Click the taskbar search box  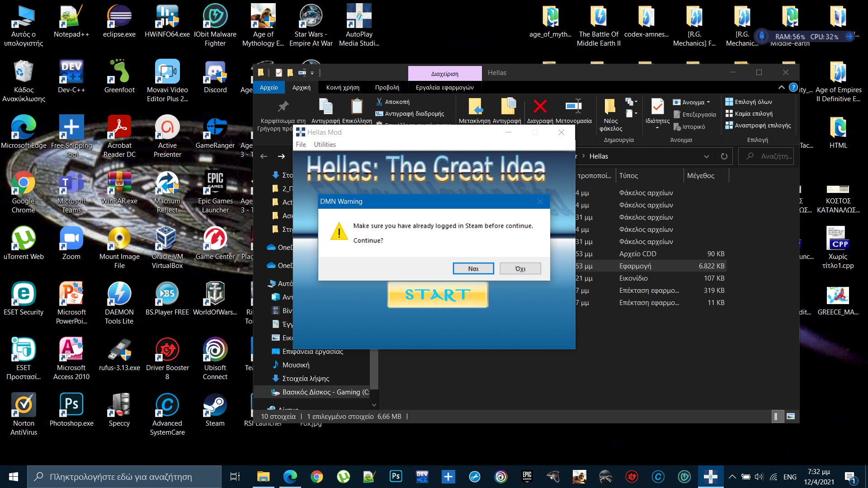point(124,477)
